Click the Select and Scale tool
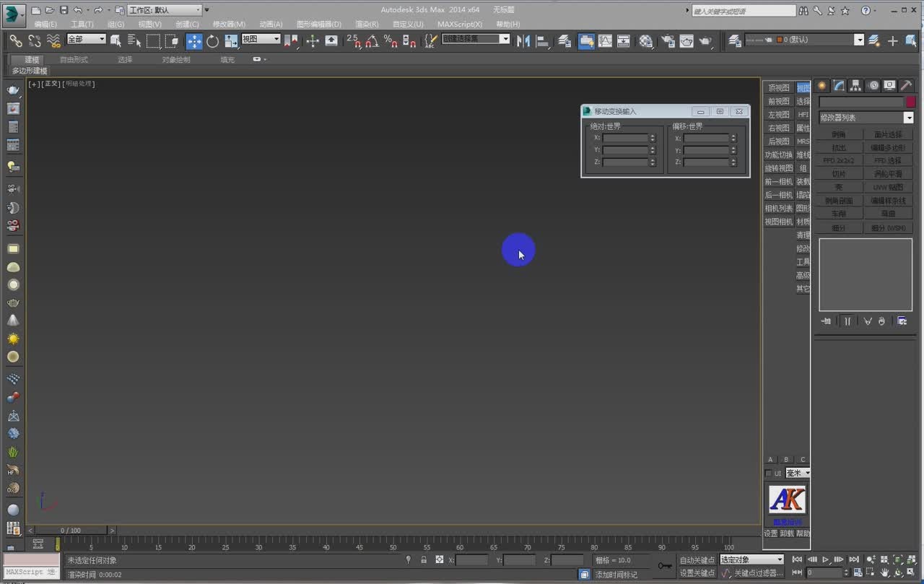 coord(231,41)
